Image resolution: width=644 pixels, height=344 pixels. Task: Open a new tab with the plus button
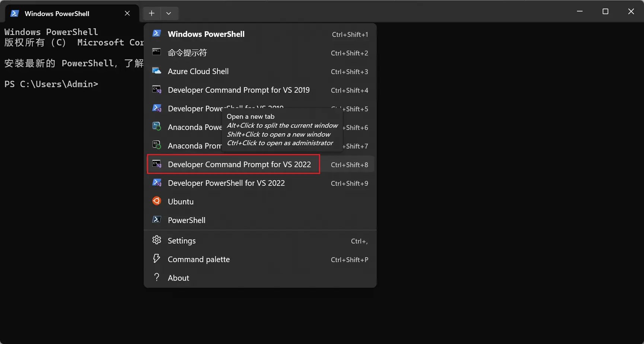[152, 13]
